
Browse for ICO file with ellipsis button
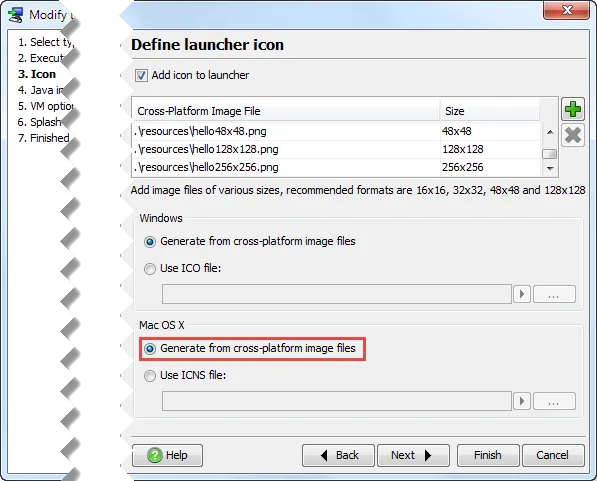[x=554, y=294]
